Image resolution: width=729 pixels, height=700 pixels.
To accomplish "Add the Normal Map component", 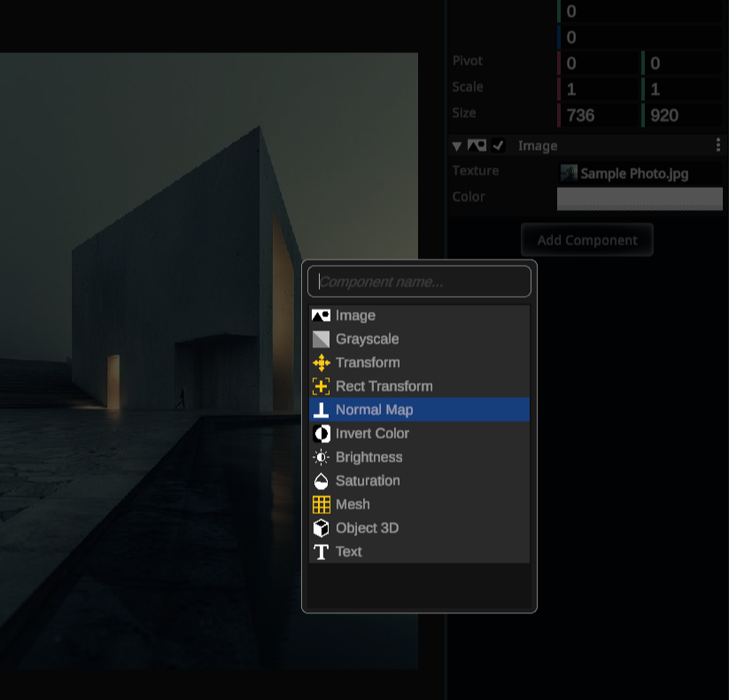I will click(419, 409).
